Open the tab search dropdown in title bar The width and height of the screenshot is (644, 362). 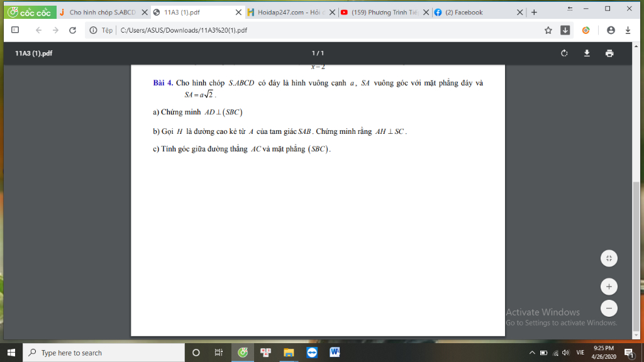click(x=570, y=9)
